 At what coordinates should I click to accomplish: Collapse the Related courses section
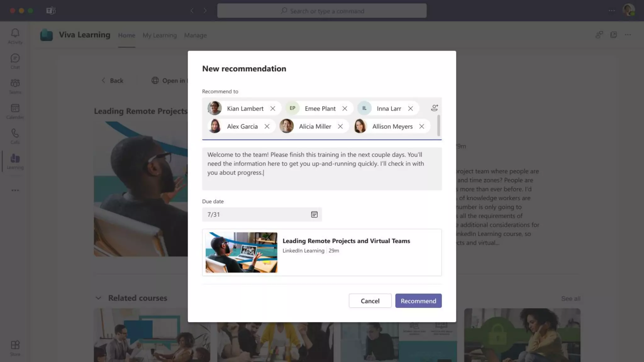pyautogui.click(x=98, y=298)
